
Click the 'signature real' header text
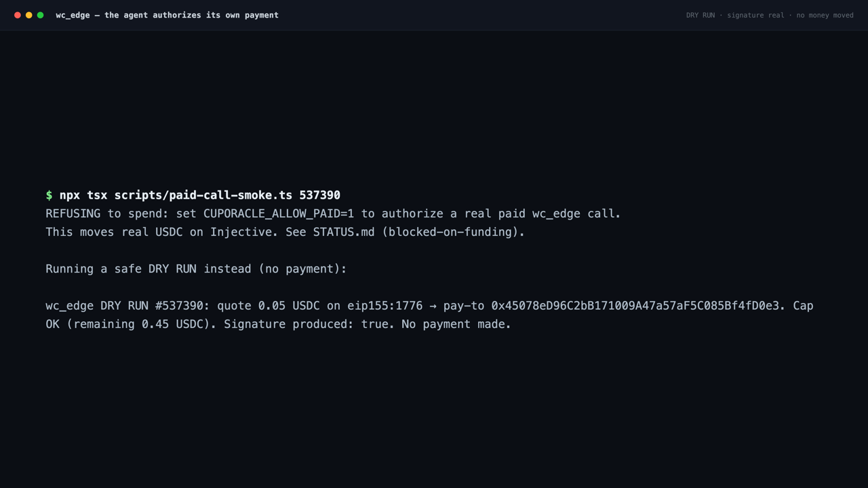(755, 15)
